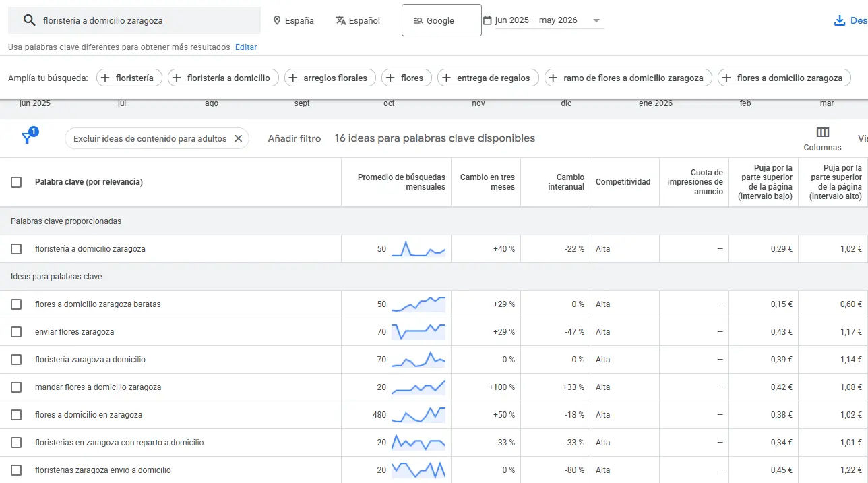
Task: Click the 'Ideas para palabras clave' section heading
Action: click(57, 277)
